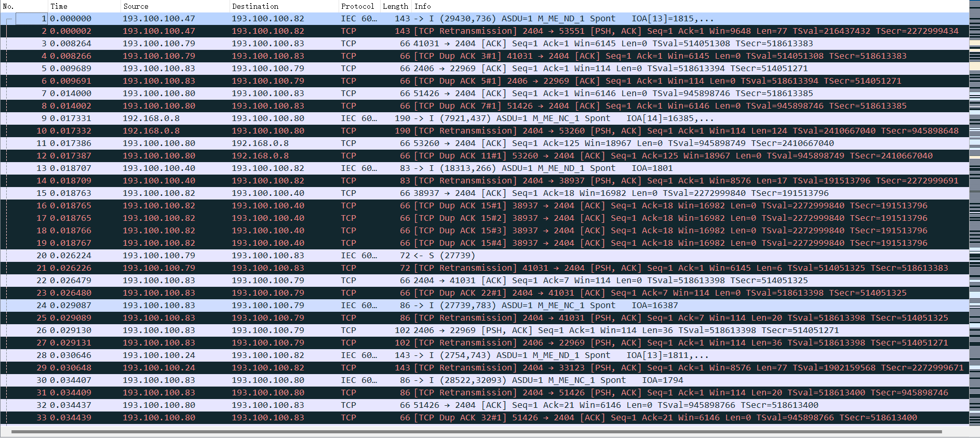The width and height of the screenshot is (980, 438).
Task: Select packet 11 at time 0.017386
Action: [x=485, y=143]
